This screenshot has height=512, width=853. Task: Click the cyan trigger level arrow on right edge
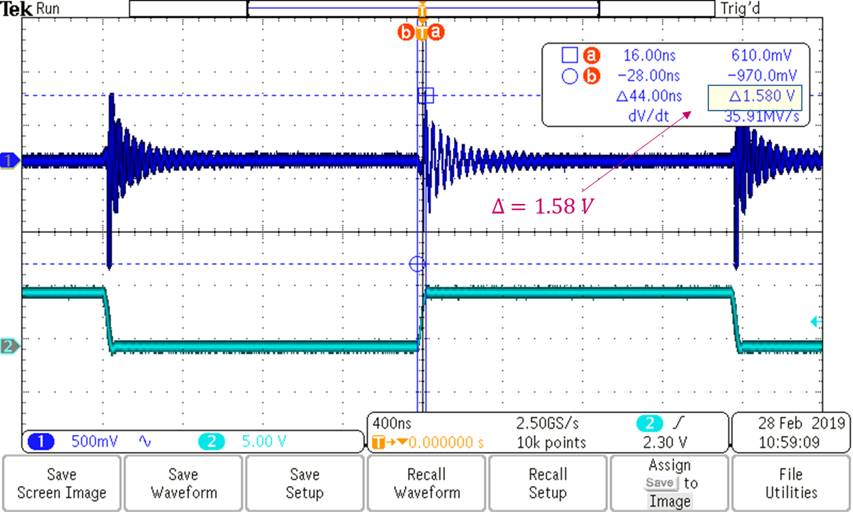pyautogui.click(x=815, y=322)
